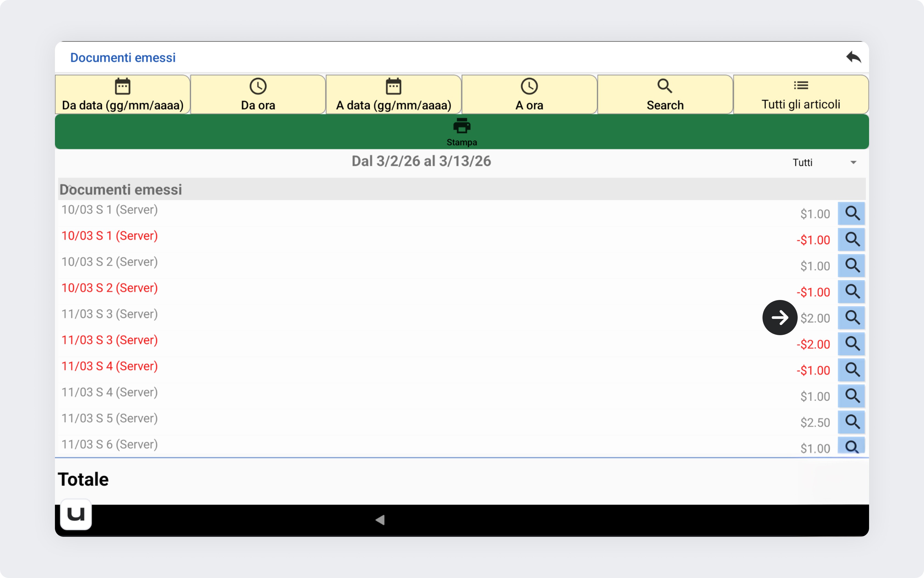Open Tutti gli articoli list filter

[x=801, y=95]
